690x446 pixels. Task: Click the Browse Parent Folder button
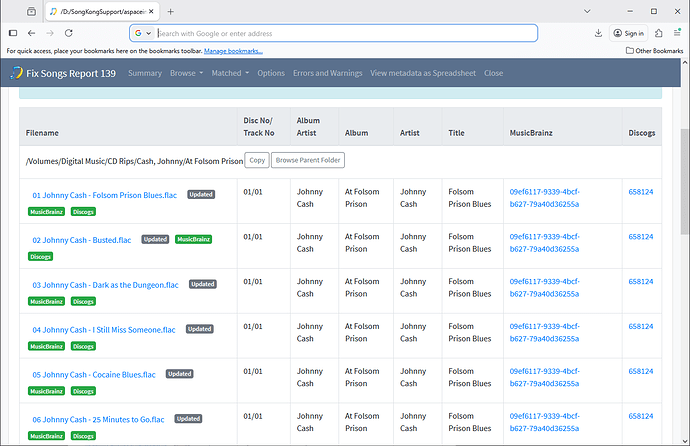(x=308, y=160)
